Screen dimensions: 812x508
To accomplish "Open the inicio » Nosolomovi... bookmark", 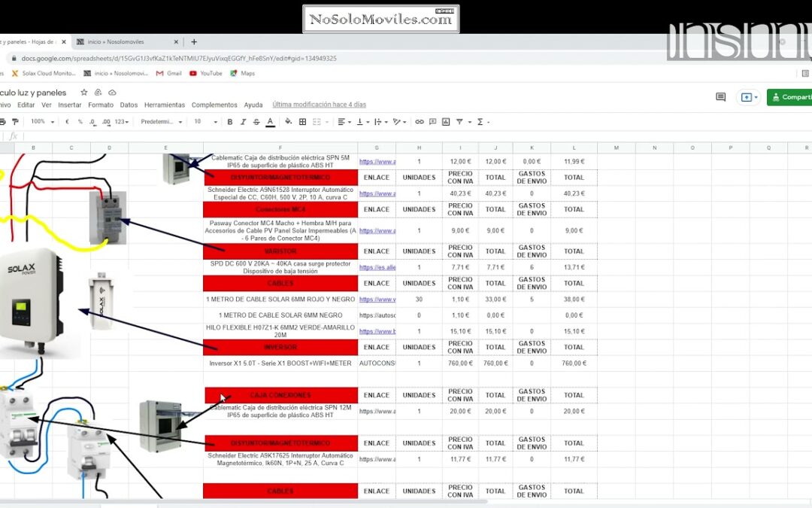I will tap(116, 74).
